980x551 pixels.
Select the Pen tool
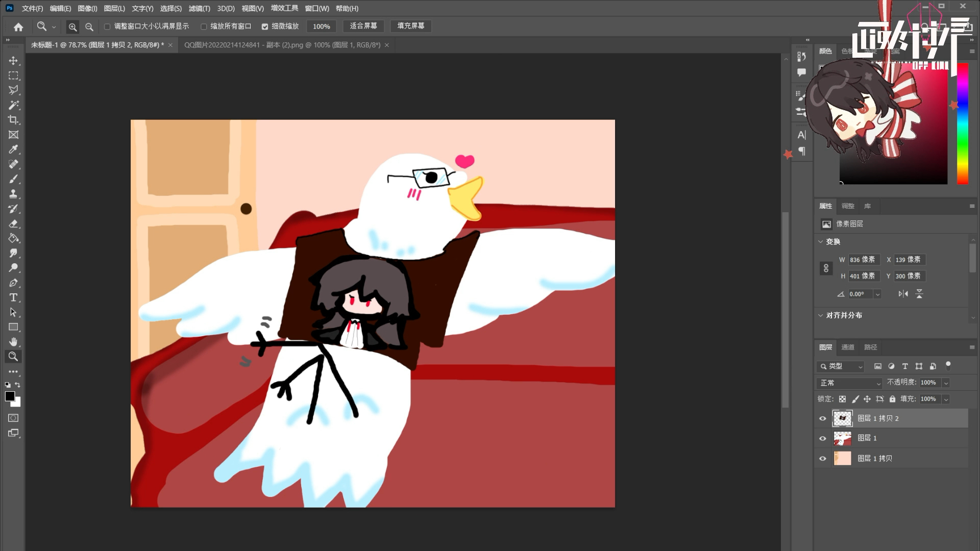13,283
